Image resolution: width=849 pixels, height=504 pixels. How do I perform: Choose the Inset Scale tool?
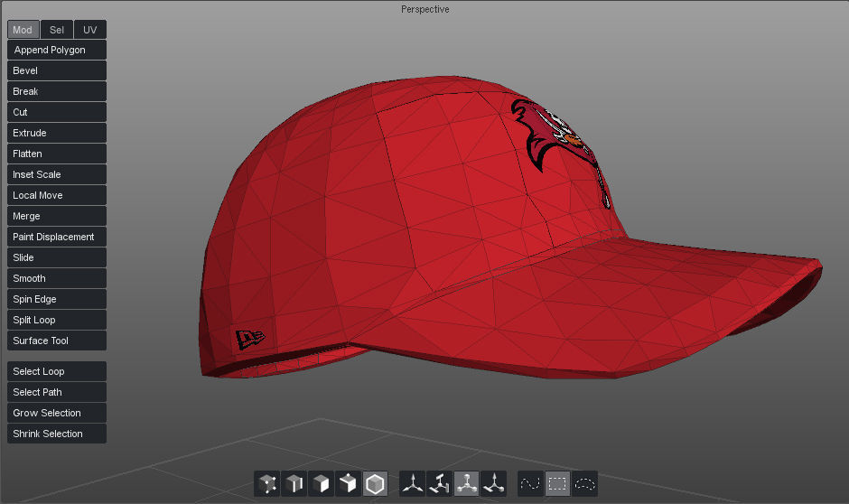(57, 174)
